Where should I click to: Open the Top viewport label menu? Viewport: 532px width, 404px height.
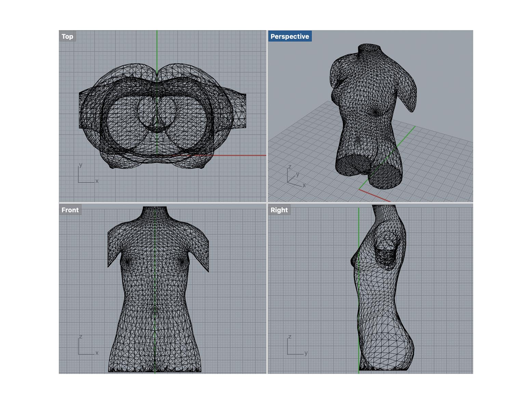(67, 36)
